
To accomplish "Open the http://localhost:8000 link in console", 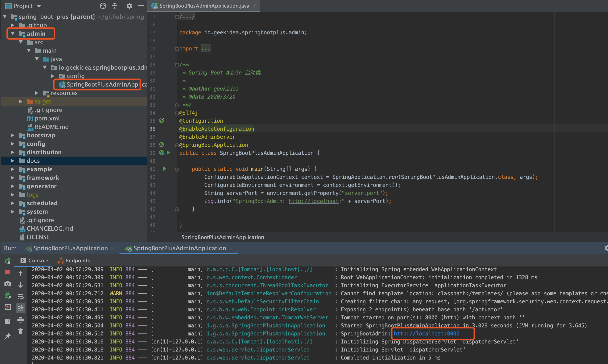I will click(x=426, y=333).
